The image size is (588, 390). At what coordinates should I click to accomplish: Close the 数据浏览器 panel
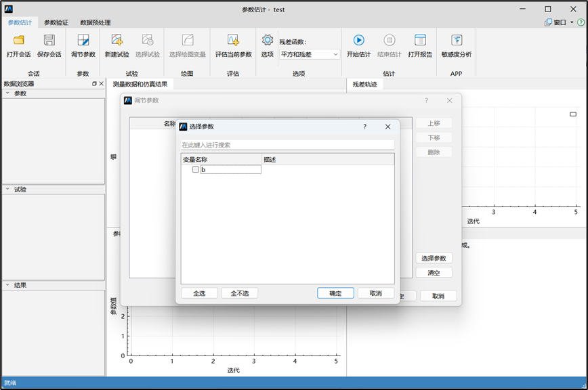(x=101, y=84)
